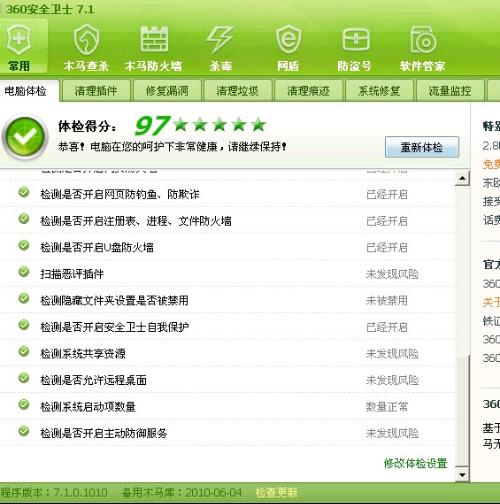This screenshot has height=504, width=500.
Task: Click the scrollbar up arrow
Action: coord(462,178)
